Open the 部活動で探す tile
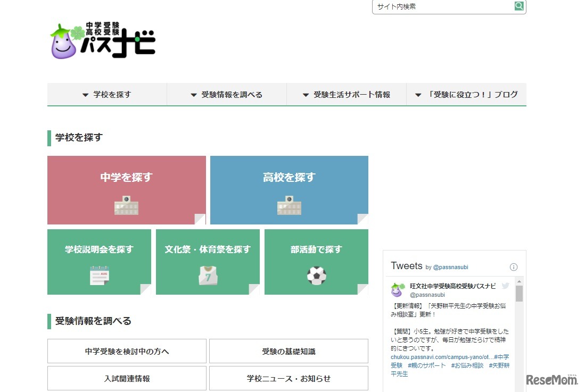585x392 pixels. coord(316,262)
